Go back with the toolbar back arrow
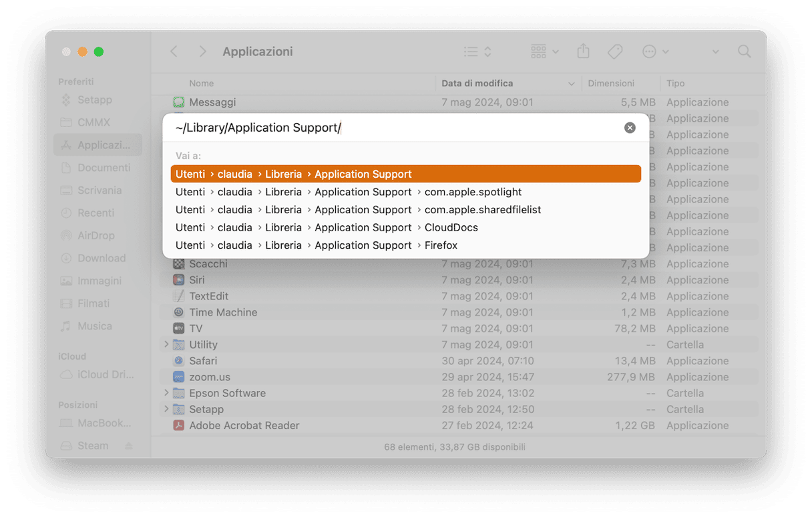The image size is (812, 518). [174, 51]
